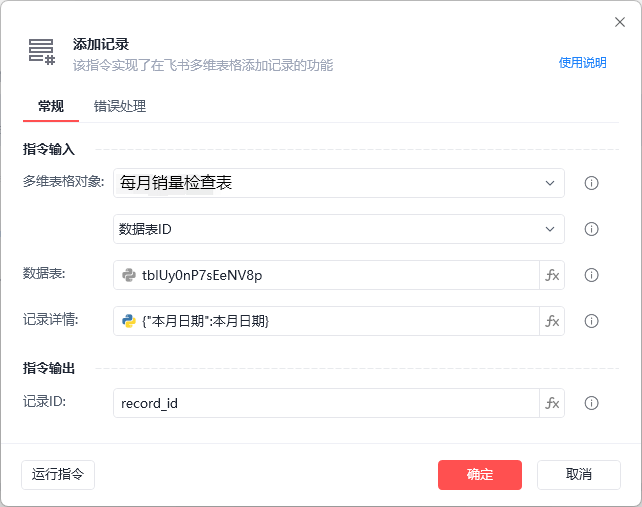Click info icon beside the 记录详情 field
Viewport: 642px width, 507px height.
point(591,321)
